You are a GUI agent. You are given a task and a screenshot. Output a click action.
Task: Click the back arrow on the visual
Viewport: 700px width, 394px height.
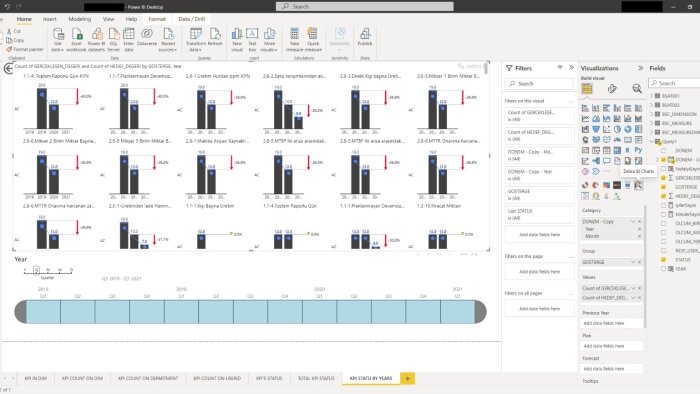pos(8,68)
